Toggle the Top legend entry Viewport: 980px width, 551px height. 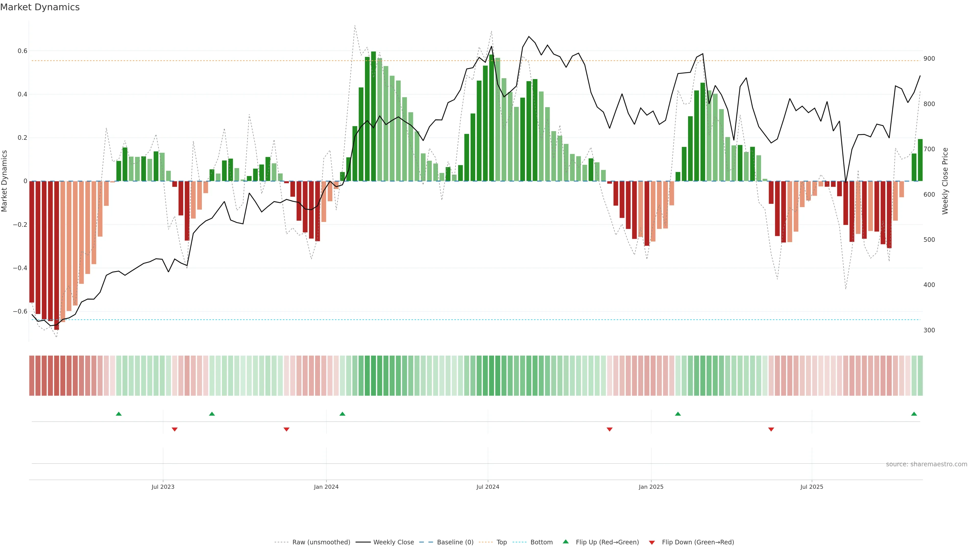[501, 542]
